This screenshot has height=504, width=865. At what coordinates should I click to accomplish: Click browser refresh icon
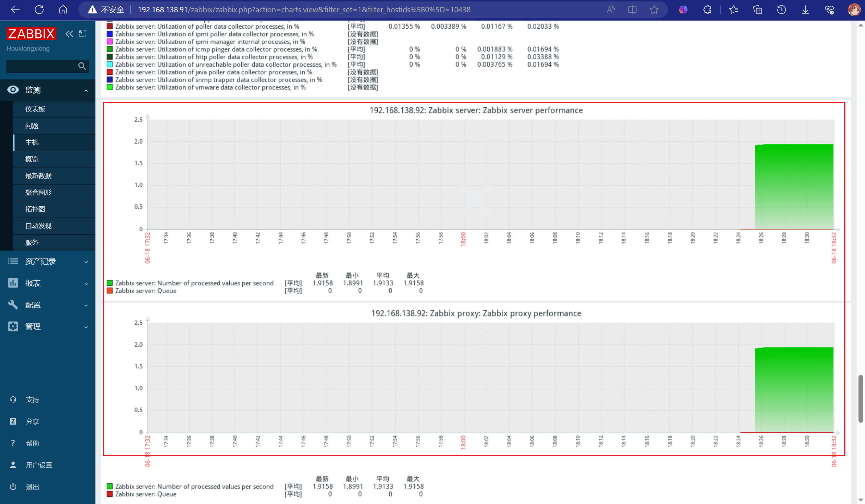click(x=39, y=10)
